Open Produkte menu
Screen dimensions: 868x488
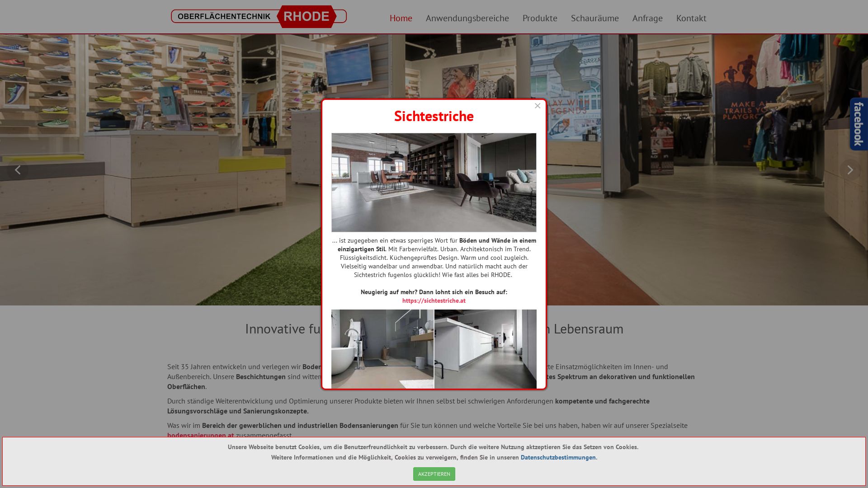540,18
